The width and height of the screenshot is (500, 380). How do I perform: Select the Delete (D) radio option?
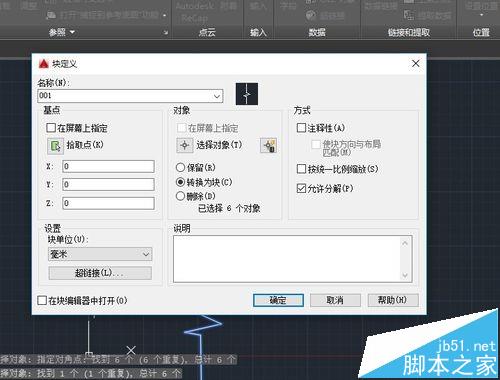click(x=180, y=196)
